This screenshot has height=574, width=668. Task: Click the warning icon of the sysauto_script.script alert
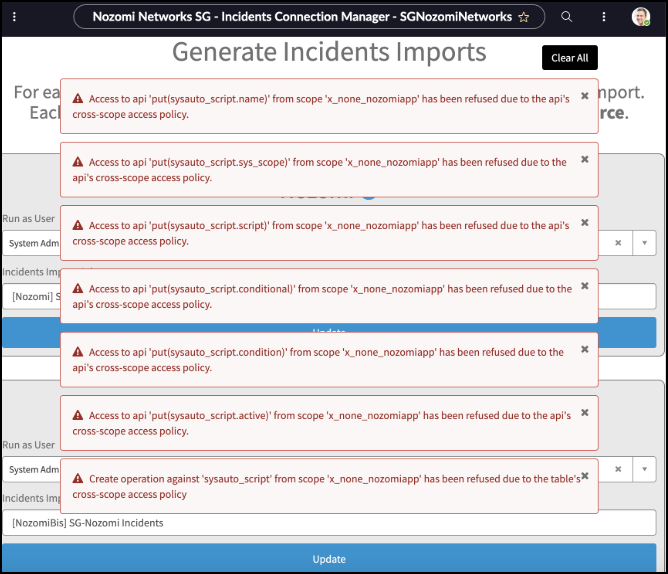[x=78, y=225]
